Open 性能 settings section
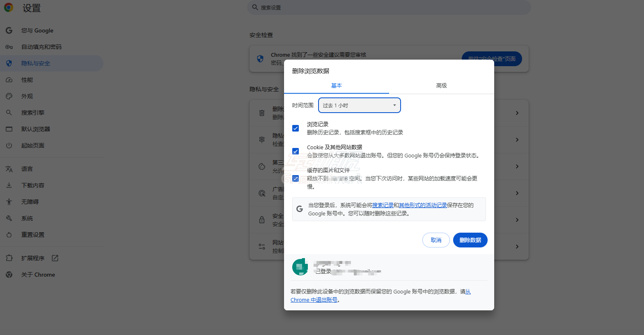The image size is (644, 335). tap(52, 80)
